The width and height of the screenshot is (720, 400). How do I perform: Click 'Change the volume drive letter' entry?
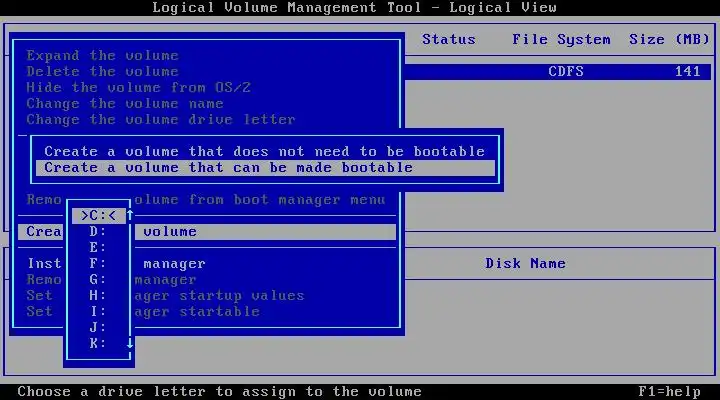[x=161, y=120]
